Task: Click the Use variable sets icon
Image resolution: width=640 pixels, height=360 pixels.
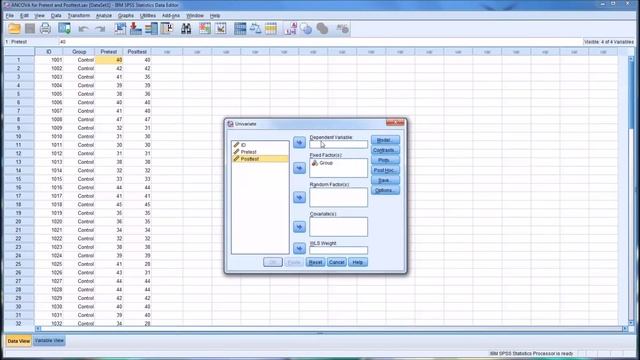Action: [306, 29]
